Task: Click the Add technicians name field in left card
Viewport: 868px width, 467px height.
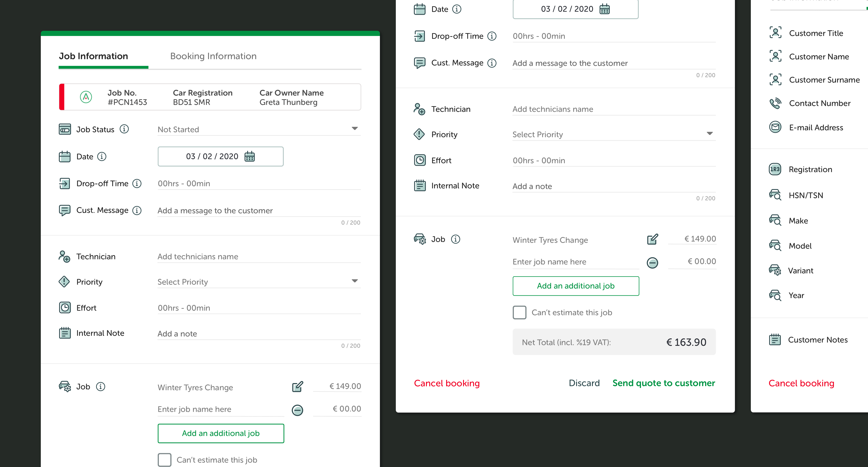Action: tap(259, 256)
